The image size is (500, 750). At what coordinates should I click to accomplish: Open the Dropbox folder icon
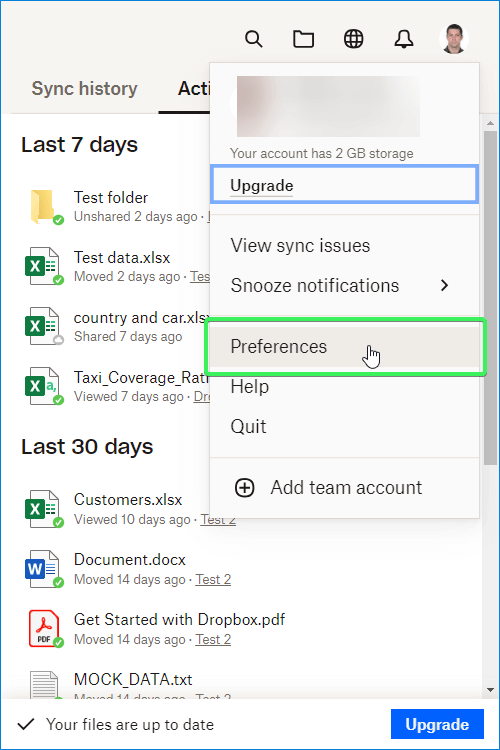click(x=303, y=39)
